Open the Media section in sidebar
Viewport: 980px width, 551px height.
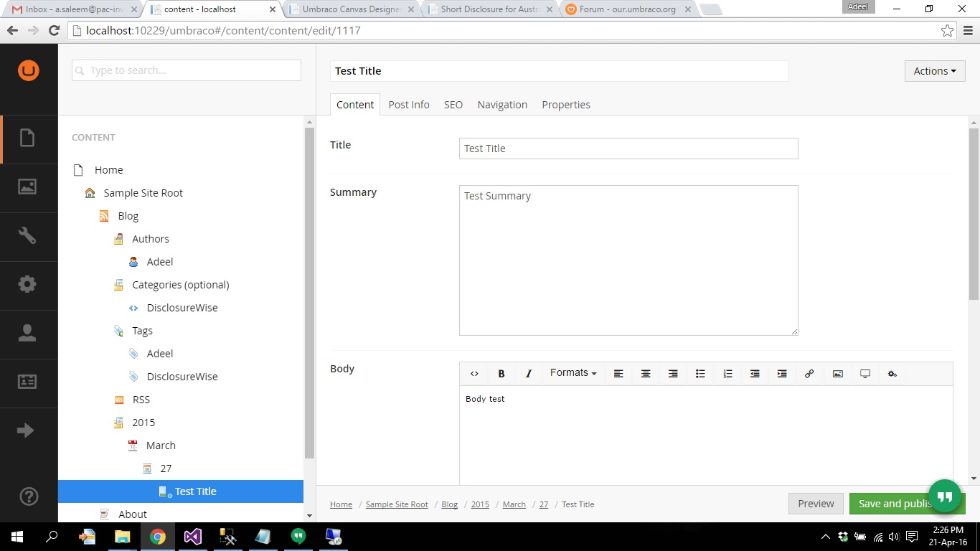point(27,187)
